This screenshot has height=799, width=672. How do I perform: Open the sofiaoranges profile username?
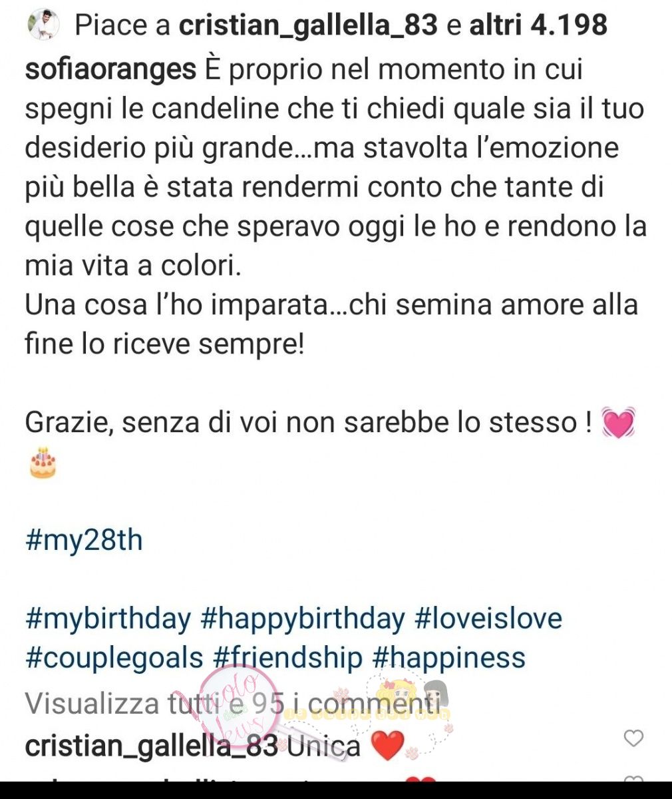110,69
